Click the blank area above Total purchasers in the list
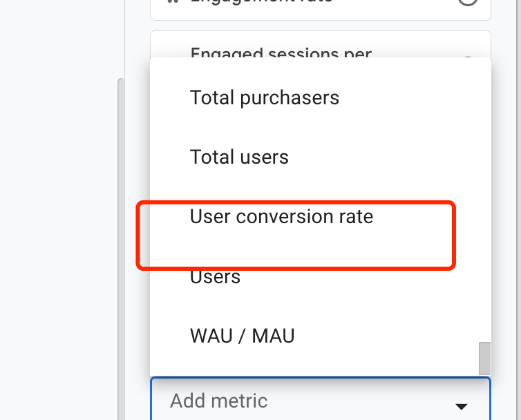 [x=311, y=69]
